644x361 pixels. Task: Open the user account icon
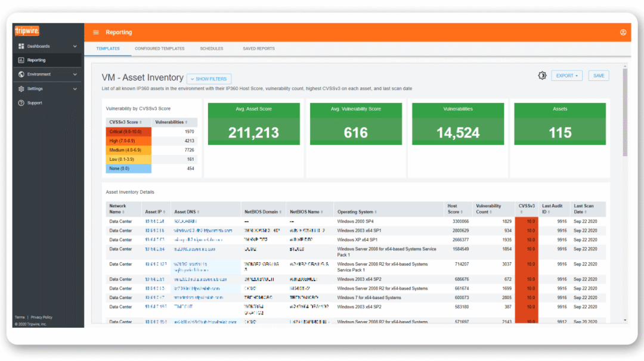[x=623, y=32]
